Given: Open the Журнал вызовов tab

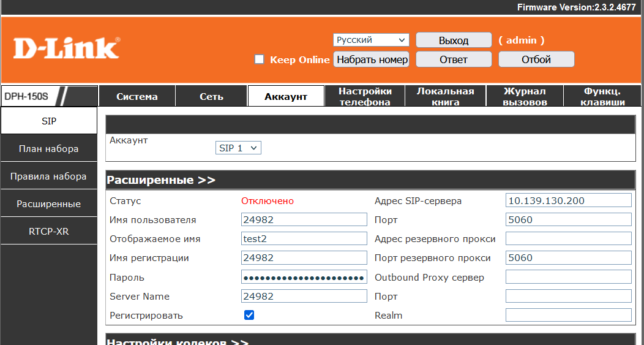Looking at the screenshot, I should coord(525,96).
